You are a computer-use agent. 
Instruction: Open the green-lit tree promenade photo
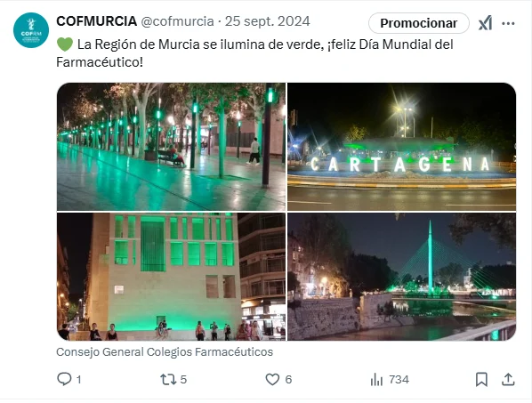(x=172, y=147)
